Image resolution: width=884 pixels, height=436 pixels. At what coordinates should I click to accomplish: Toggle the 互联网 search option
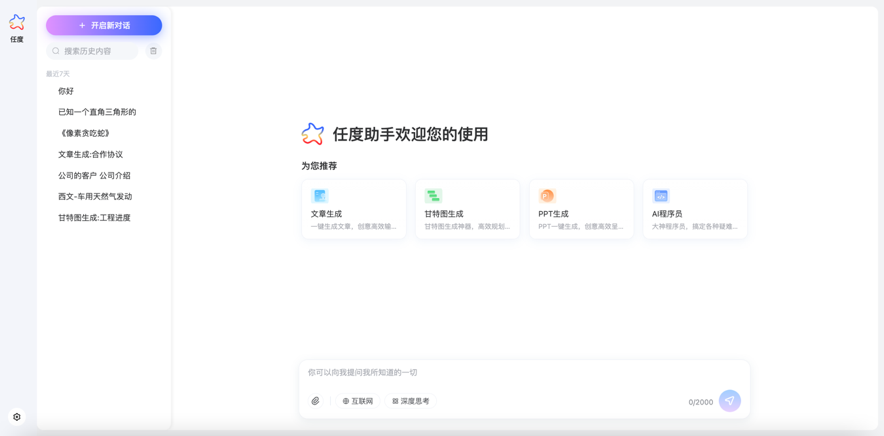[x=358, y=401]
